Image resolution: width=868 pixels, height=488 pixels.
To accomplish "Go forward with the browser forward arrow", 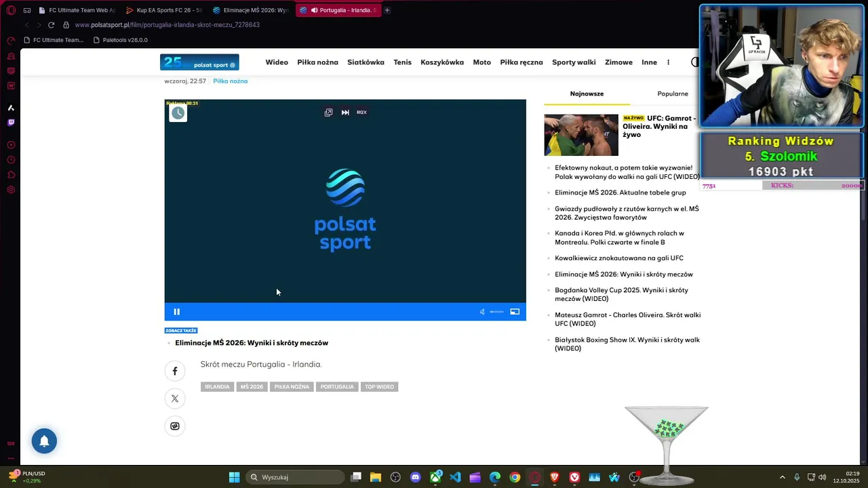I will click(38, 25).
